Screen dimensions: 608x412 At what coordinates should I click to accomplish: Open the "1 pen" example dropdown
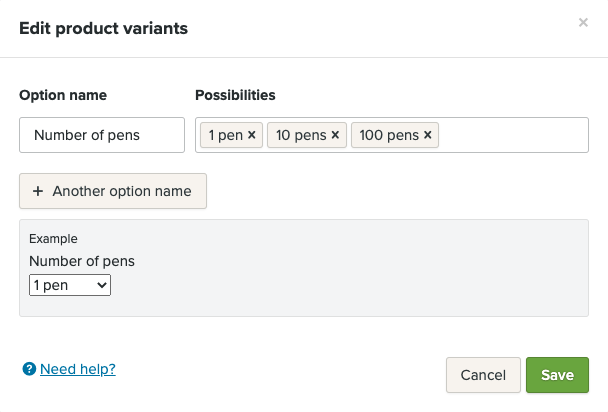[x=70, y=286]
